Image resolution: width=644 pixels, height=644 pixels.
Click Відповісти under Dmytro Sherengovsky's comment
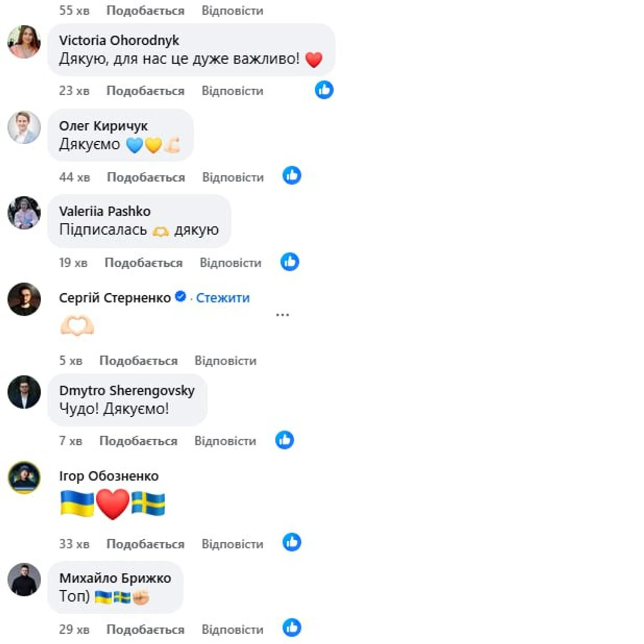click(225, 441)
